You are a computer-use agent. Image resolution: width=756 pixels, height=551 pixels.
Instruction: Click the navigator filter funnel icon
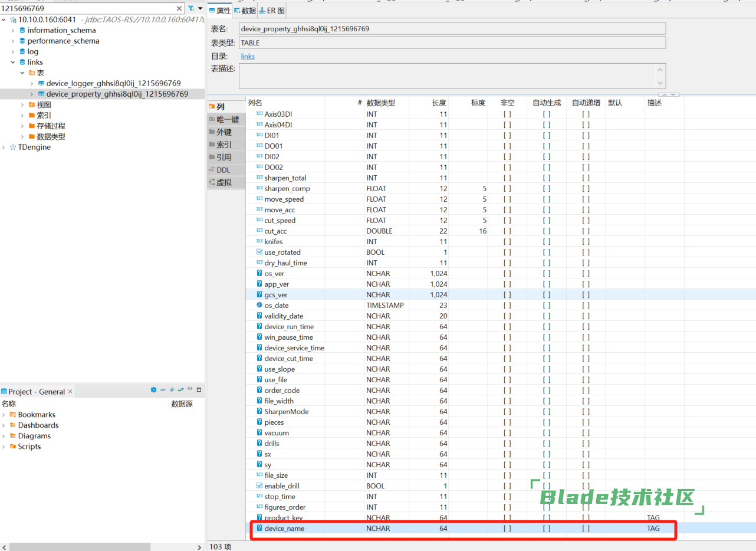point(191,9)
